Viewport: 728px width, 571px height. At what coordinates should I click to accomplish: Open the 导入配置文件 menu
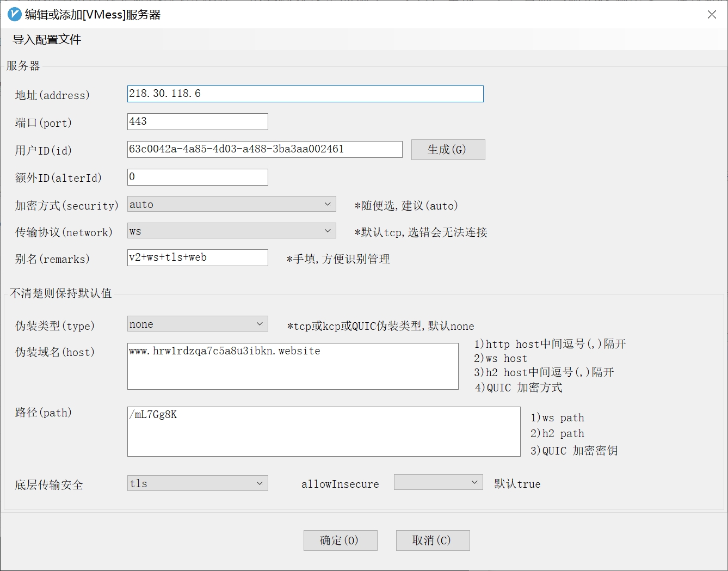click(47, 40)
